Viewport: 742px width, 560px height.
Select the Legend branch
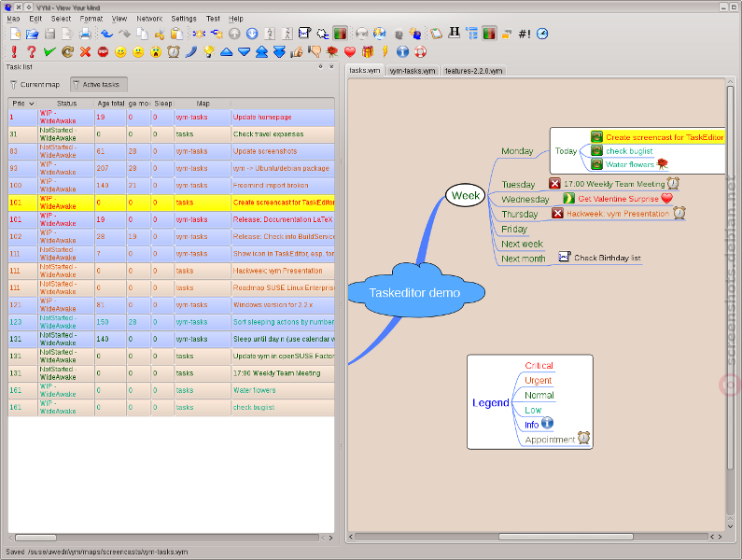tap(491, 403)
